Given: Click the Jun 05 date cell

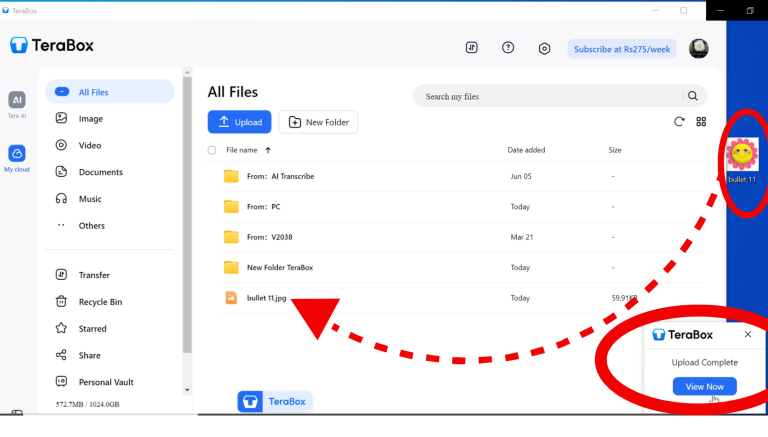Looking at the screenshot, I should click(521, 176).
